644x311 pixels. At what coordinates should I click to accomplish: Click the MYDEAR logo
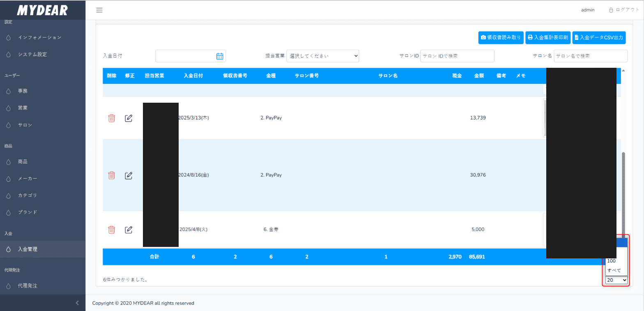click(x=42, y=10)
